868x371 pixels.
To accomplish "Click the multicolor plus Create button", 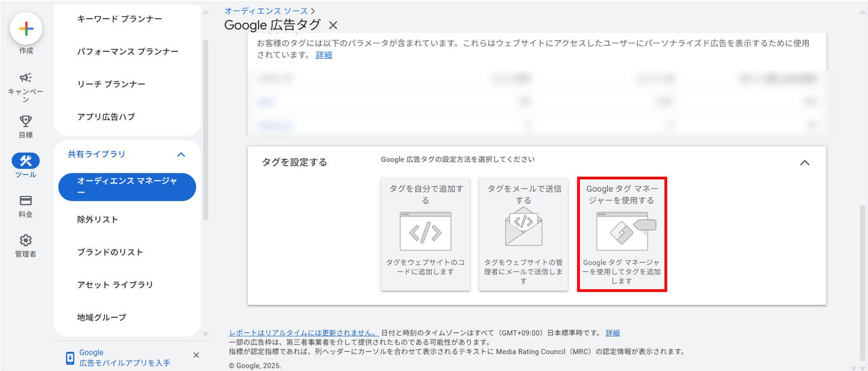I will (x=26, y=29).
